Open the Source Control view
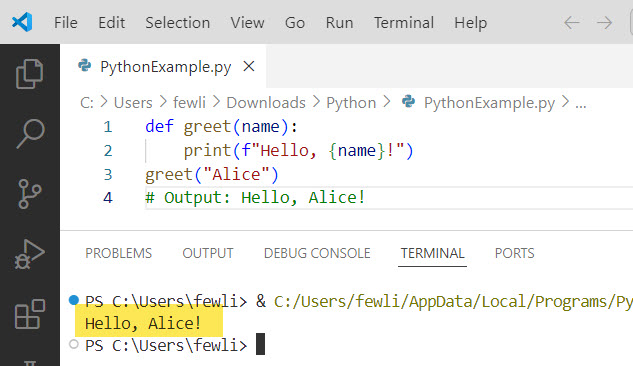633x366 pixels. (x=29, y=194)
